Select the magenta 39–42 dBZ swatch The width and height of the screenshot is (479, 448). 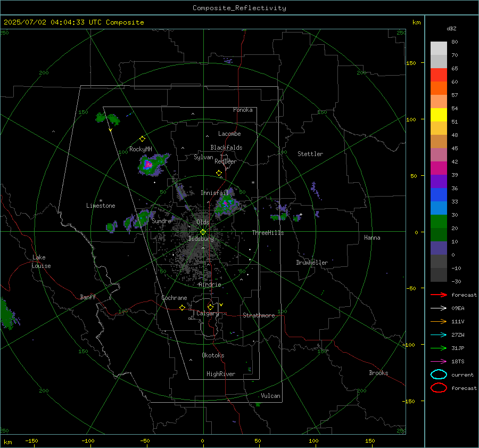439,168
